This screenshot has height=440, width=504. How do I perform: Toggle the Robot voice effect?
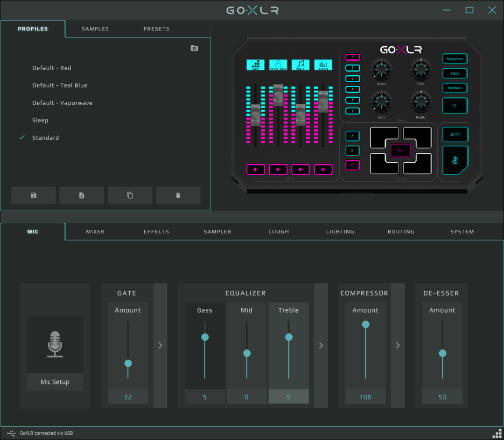click(x=455, y=73)
